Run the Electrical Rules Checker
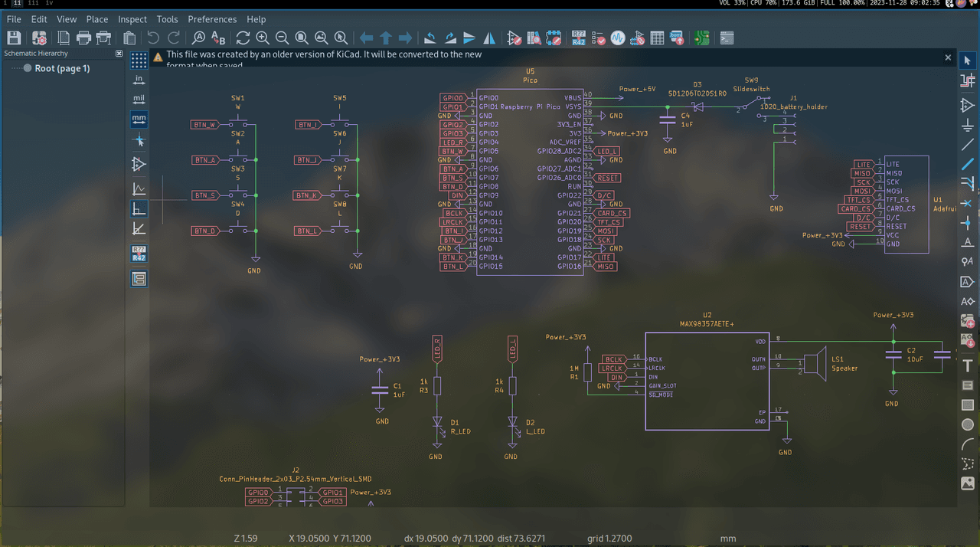 599,38
